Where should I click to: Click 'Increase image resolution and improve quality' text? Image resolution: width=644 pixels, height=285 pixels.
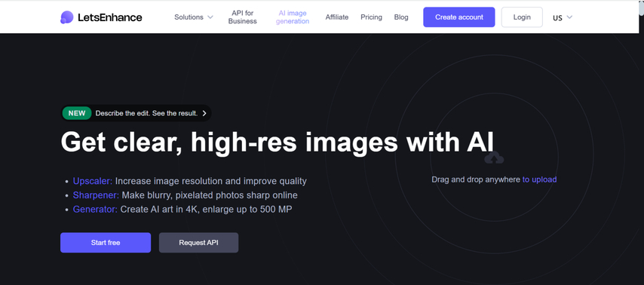coord(210,181)
